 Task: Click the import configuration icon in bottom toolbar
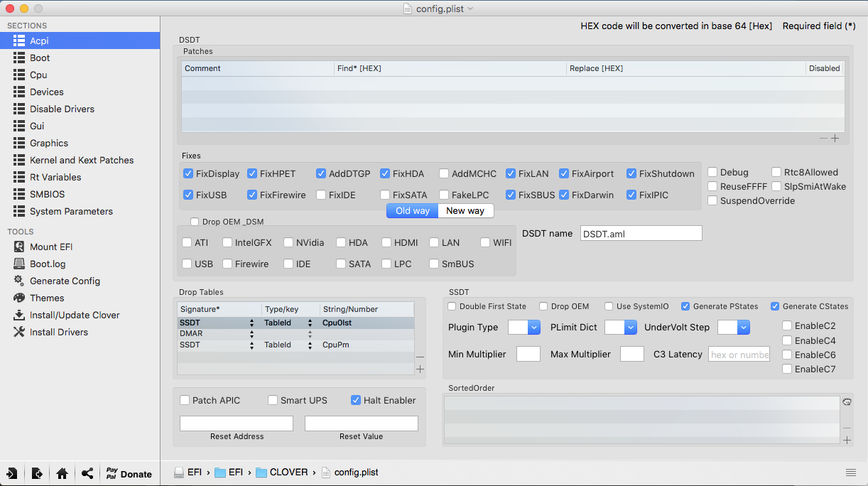point(12,473)
